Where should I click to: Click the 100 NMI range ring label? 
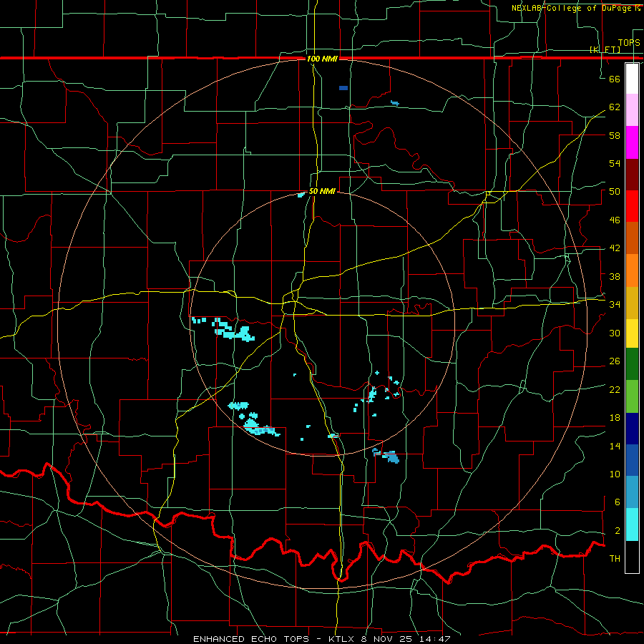[322, 59]
